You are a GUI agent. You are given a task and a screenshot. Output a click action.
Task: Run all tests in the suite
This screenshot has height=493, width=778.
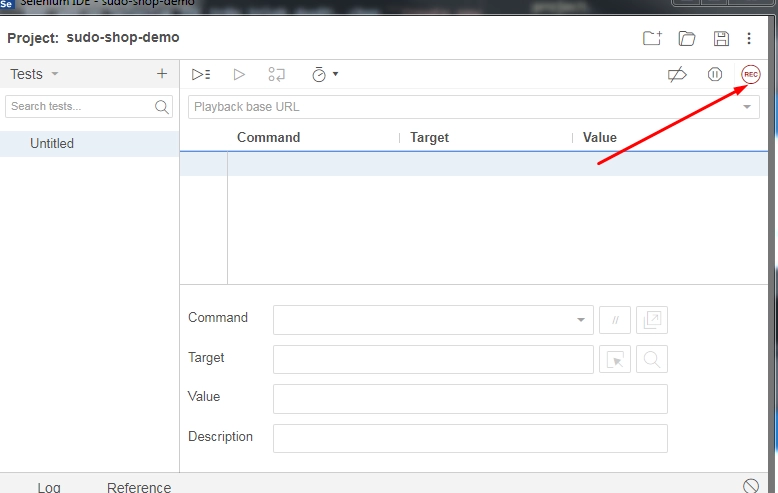pos(201,74)
